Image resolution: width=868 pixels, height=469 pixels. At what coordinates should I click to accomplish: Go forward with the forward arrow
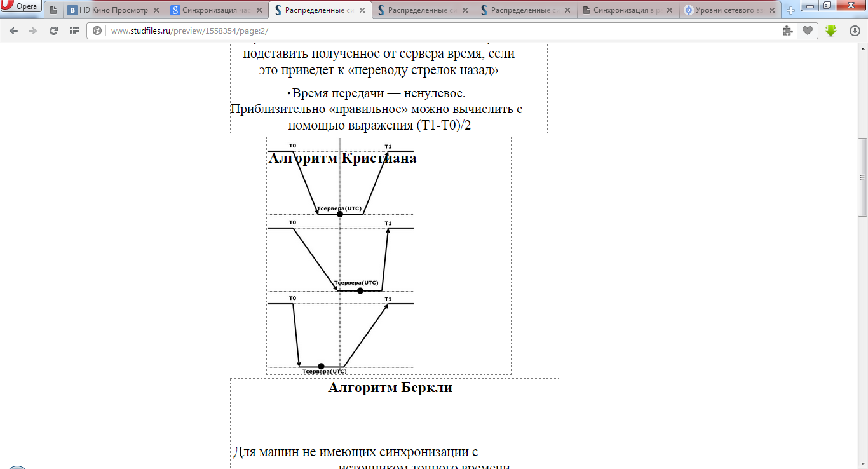(33, 31)
